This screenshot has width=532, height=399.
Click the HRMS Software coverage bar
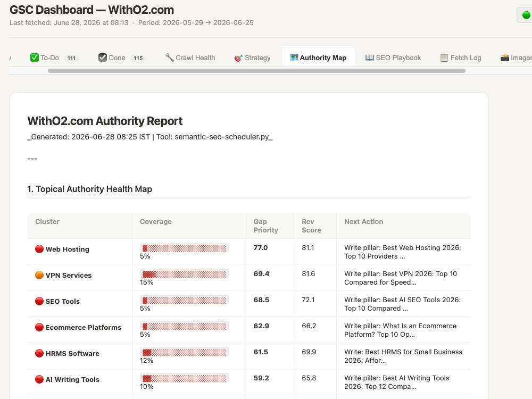(184, 353)
